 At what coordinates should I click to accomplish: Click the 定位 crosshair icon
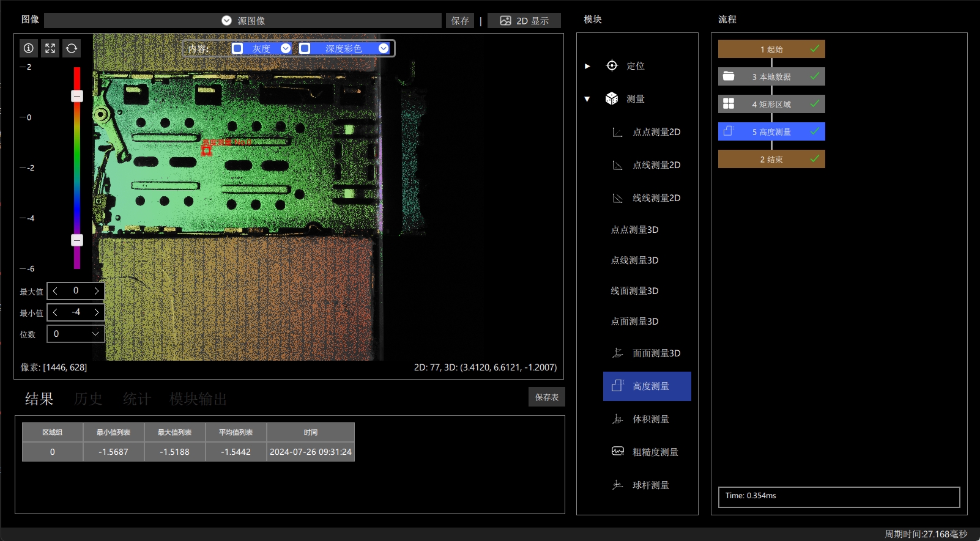click(x=612, y=65)
